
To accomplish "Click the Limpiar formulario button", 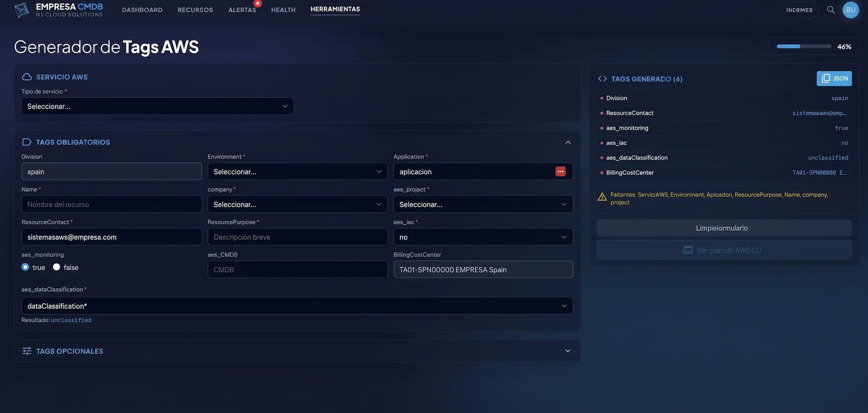I will click(724, 228).
